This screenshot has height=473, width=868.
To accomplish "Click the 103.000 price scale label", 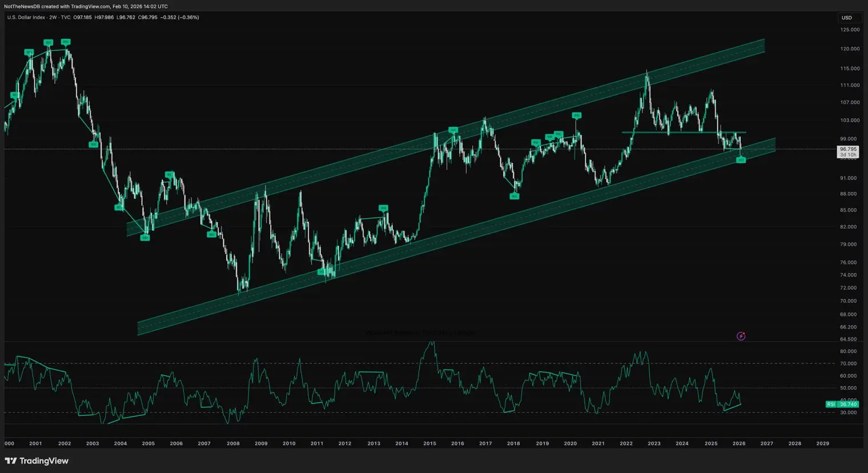I will tap(850, 121).
